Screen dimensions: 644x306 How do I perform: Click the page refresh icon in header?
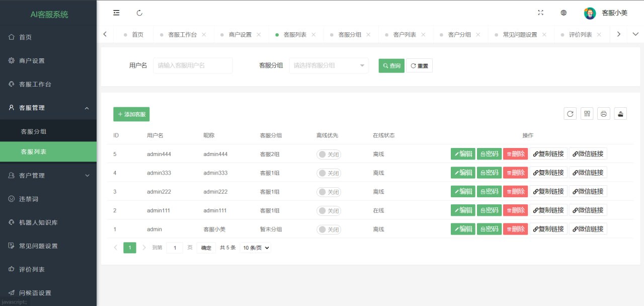[139, 13]
